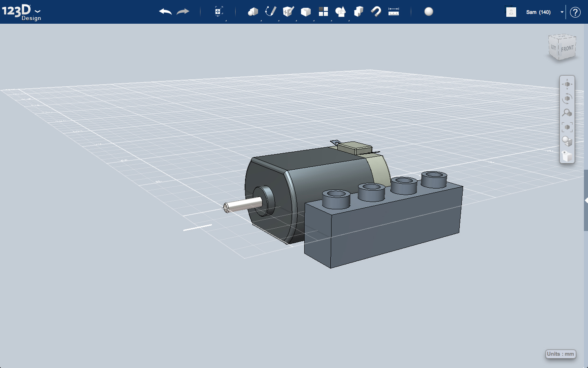588x368 pixels.
Task: Click the FRONT face of the view cube
Action: (x=567, y=48)
